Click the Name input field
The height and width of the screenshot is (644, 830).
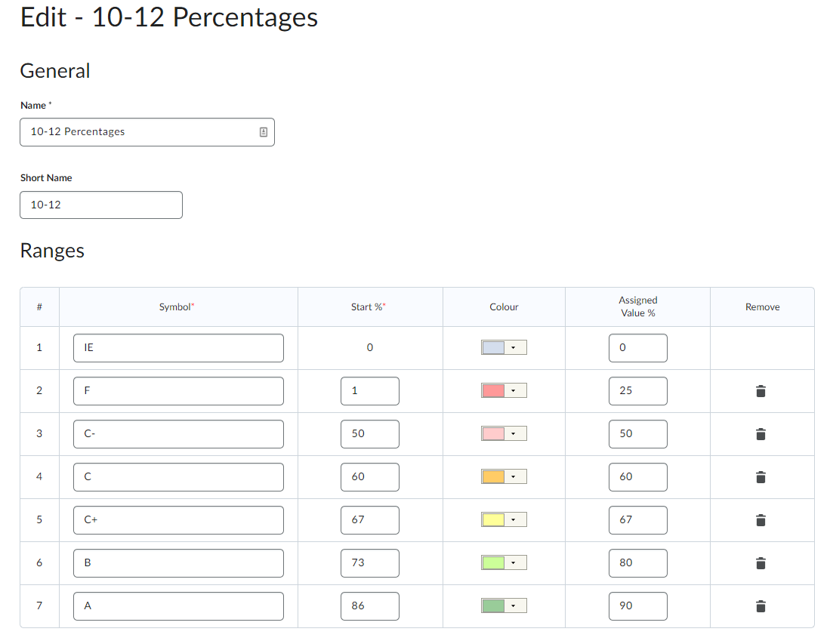coord(147,132)
